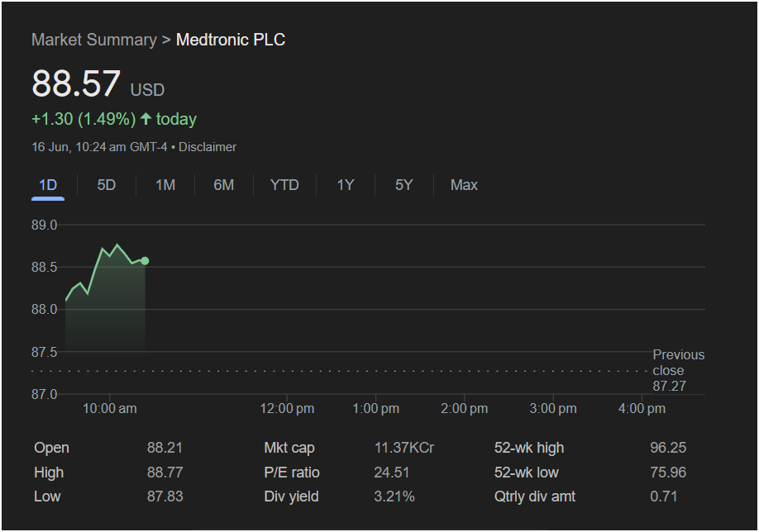The height and width of the screenshot is (532, 759).
Task: Select the 52-wk high value 96.25
Action: 668,448
